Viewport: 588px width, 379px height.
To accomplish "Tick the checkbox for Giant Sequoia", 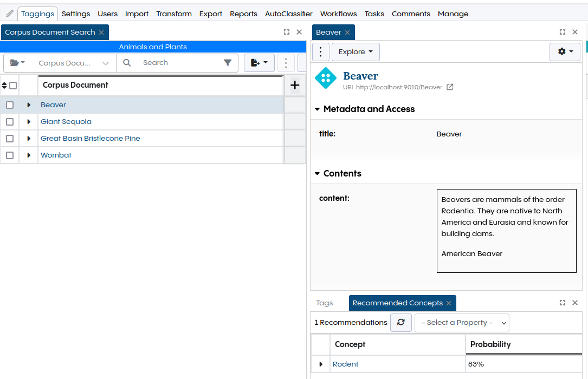I will (x=10, y=122).
